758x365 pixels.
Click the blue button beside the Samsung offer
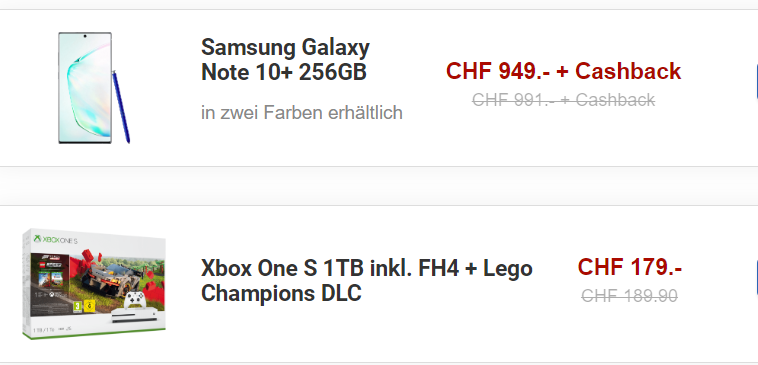(x=756, y=80)
